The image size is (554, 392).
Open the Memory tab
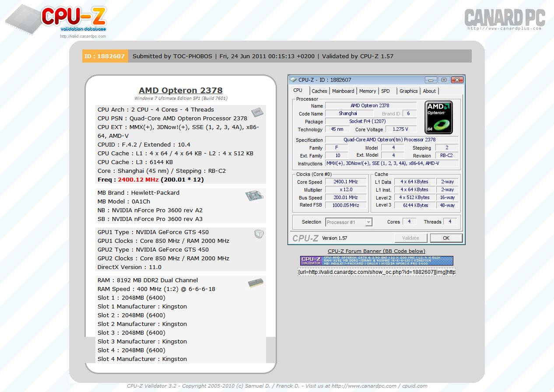pos(368,91)
